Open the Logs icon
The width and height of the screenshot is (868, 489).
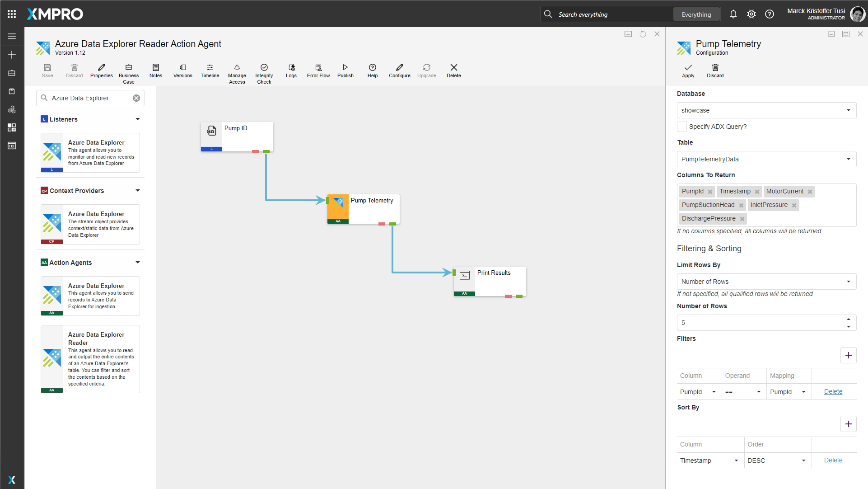(291, 68)
